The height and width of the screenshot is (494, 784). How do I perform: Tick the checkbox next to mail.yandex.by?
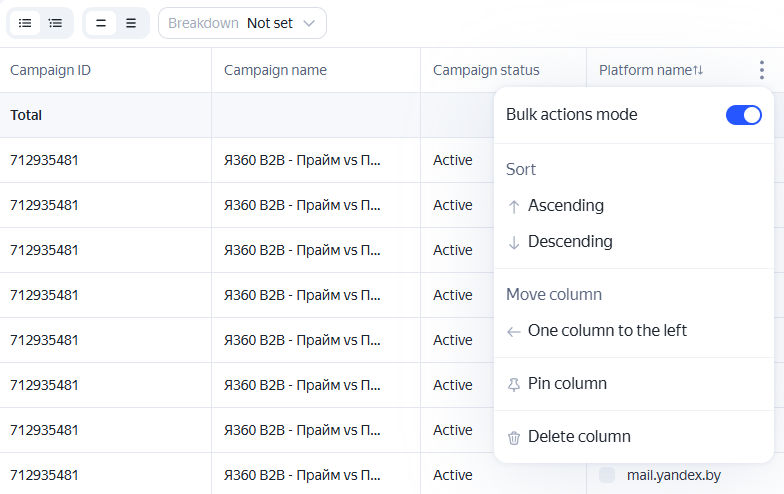coord(607,475)
